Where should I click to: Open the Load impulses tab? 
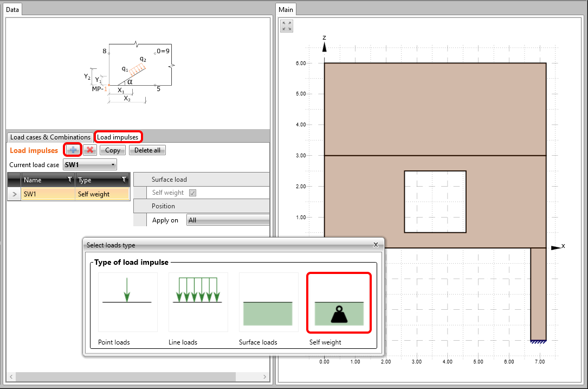click(x=118, y=137)
